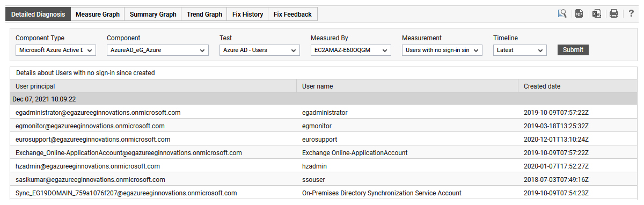Export the diagnosis as PDF
This screenshot has width=644, height=205.
click(579, 14)
